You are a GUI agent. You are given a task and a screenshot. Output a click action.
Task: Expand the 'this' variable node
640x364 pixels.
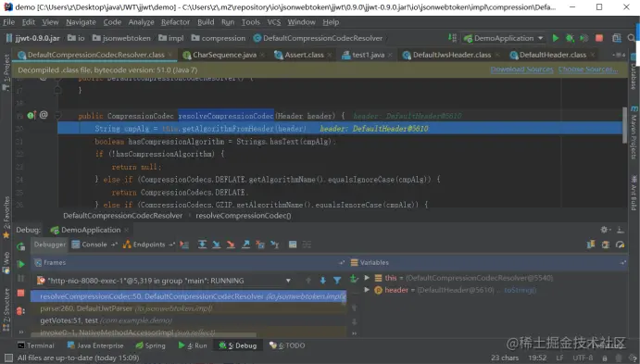point(367,278)
